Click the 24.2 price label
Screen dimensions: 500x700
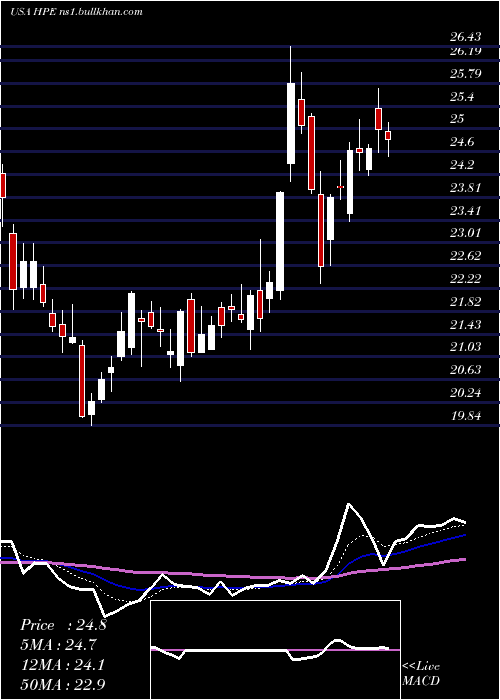(462, 165)
